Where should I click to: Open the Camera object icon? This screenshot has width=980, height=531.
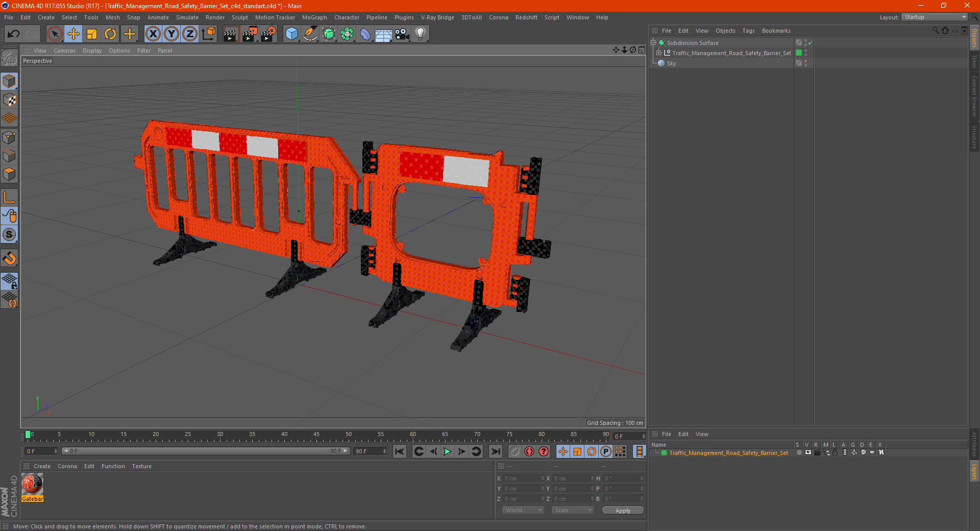tap(402, 34)
